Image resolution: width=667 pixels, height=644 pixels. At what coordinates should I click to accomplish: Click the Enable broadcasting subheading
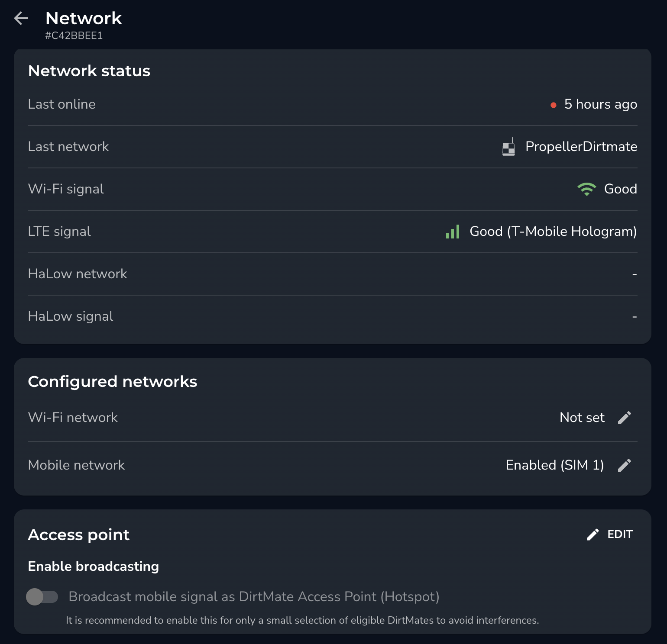pyautogui.click(x=94, y=567)
